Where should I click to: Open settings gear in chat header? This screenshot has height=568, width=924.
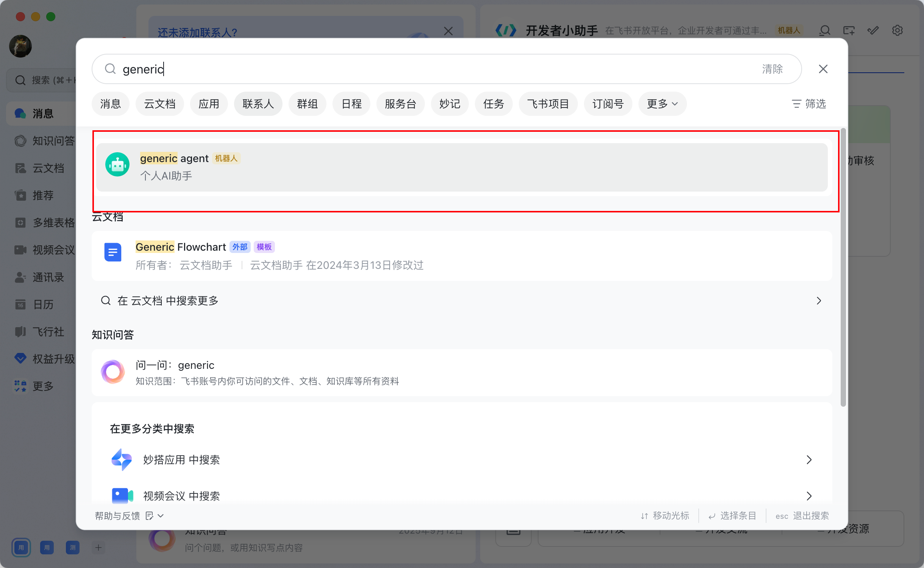(x=897, y=31)
